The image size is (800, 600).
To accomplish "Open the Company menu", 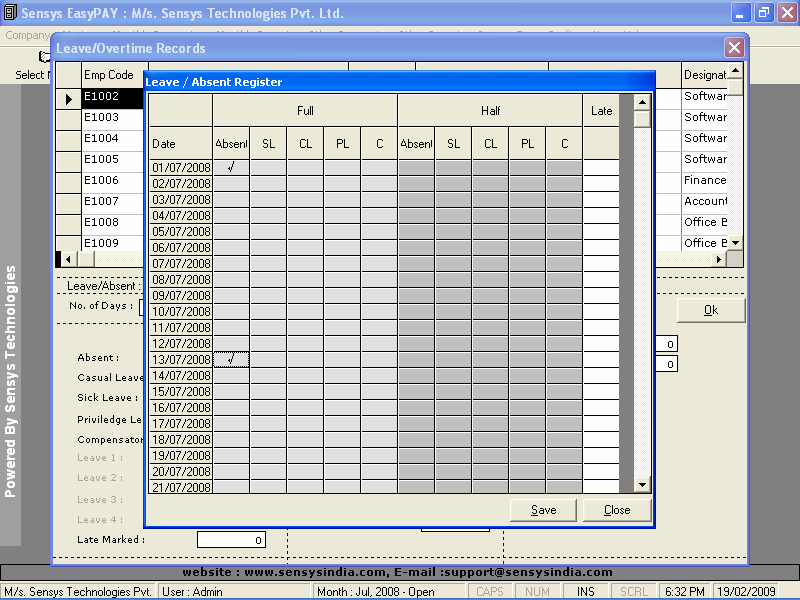I will point(27,35).
